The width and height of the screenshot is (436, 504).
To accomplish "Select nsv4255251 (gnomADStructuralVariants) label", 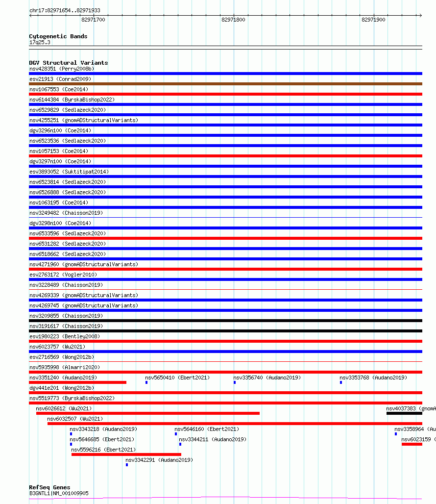I will (84, 120).
